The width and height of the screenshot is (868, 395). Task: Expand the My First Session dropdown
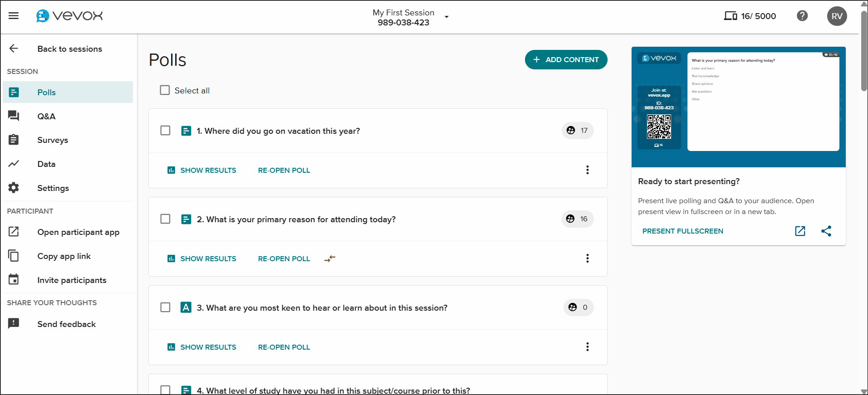pyautogui.click(x=446, y=17)
